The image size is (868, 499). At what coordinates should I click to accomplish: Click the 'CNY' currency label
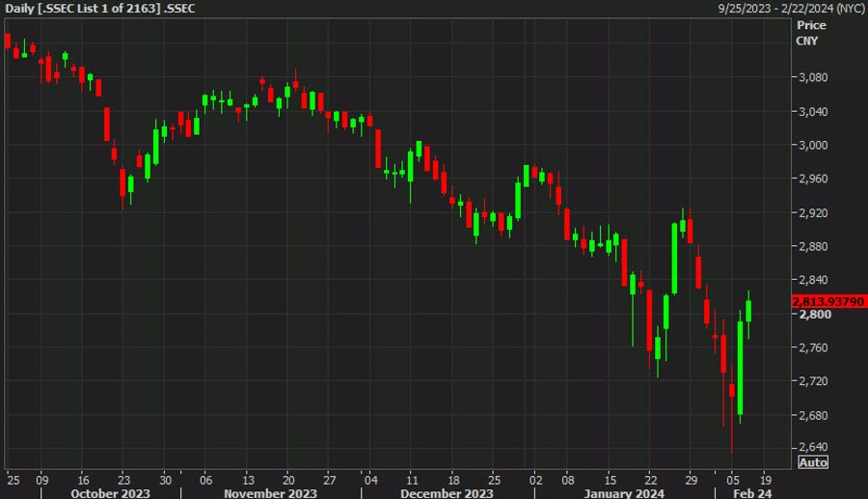(x=806, y=41)
